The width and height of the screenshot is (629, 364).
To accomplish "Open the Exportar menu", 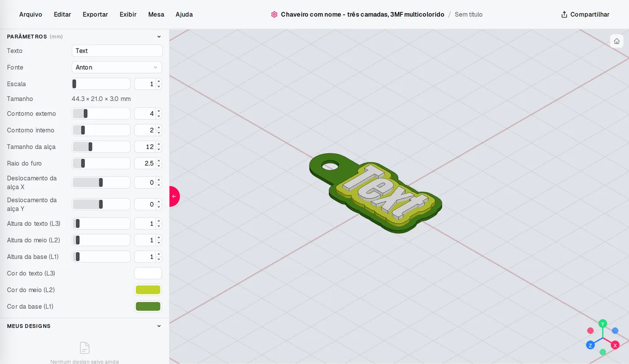I will [x=95, y=14].
